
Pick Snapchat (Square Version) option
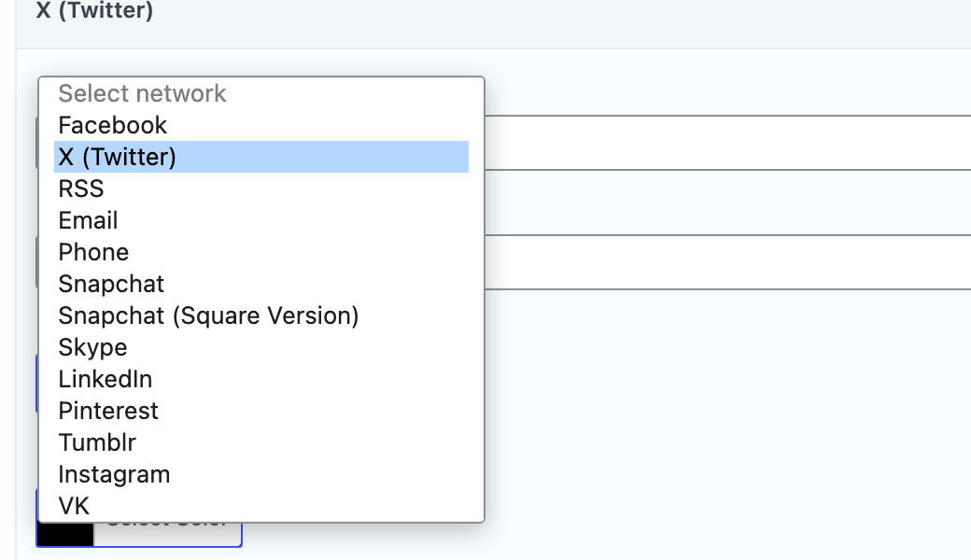point(260,315)
